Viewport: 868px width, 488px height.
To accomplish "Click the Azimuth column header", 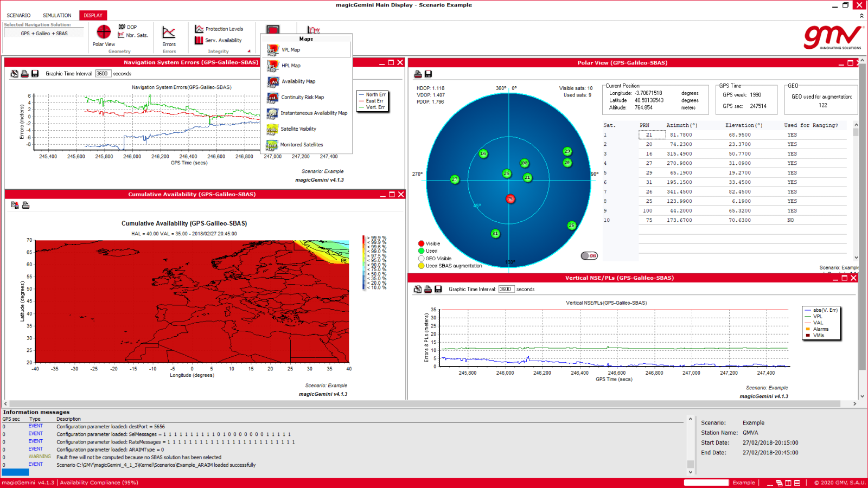I will [x=682, y=125].
